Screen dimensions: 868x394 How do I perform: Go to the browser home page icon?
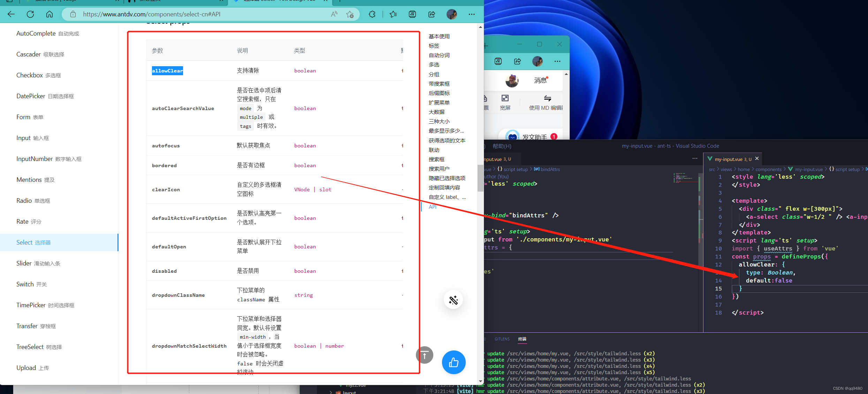coord(50,14)
